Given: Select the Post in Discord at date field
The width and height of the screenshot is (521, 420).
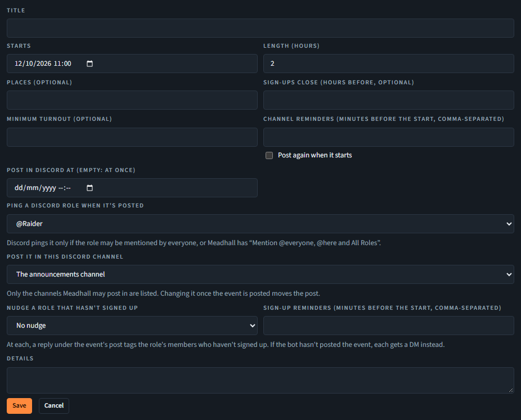Looking at the screenshot, I should tap(132, 188).
